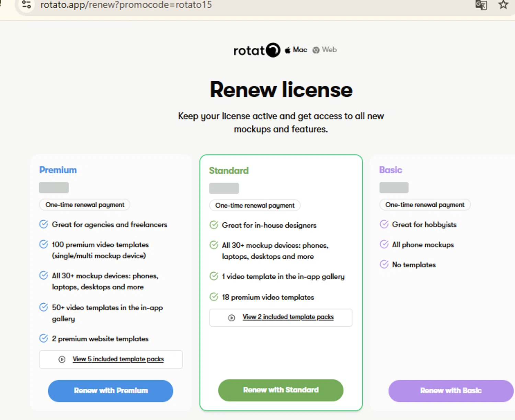Click play icon beside View 5 included template packs
This screenshot has height=420, width=515.
pyautogui.click(x=62, y=359)
